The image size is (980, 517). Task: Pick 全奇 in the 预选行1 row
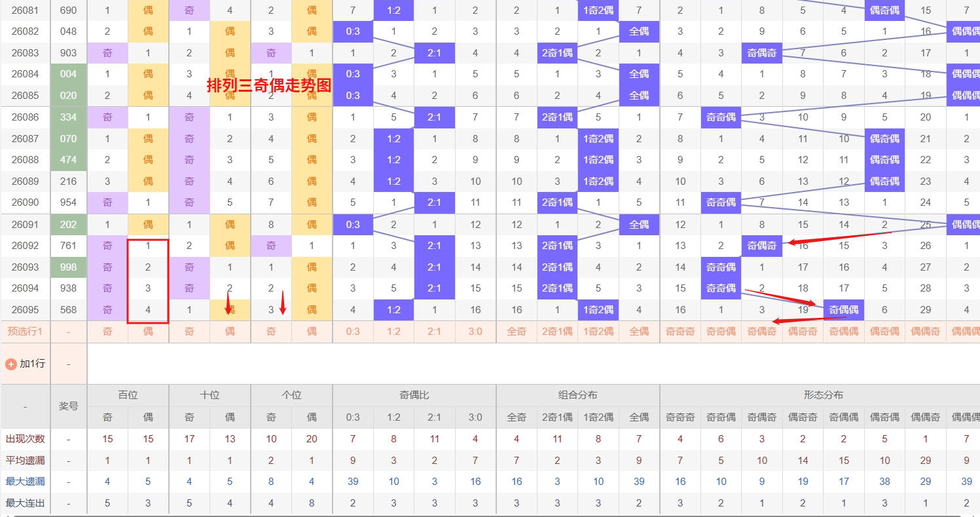[517, 332]
